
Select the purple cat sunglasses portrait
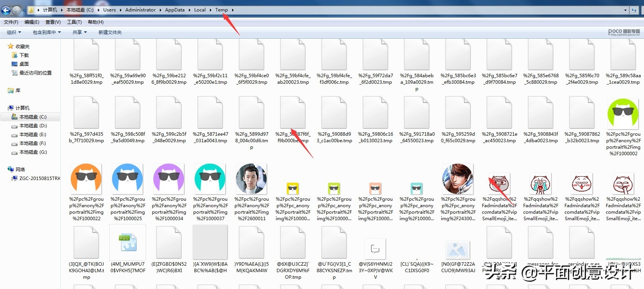169,179
